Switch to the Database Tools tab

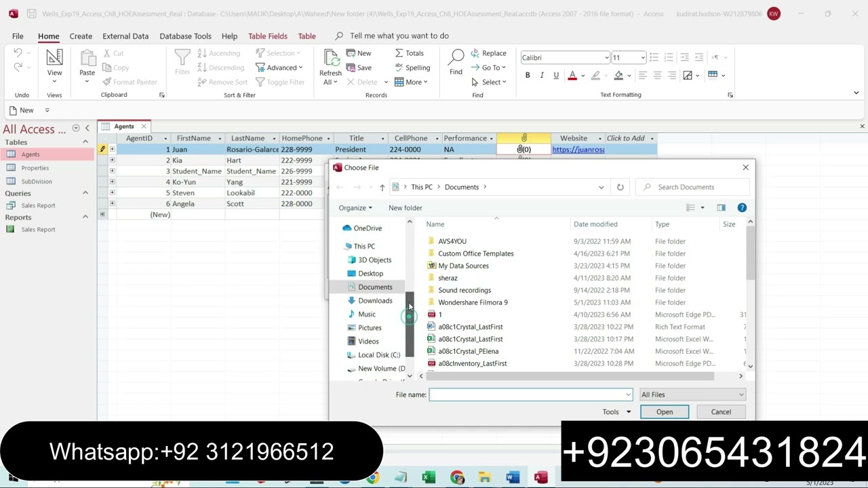185,36
